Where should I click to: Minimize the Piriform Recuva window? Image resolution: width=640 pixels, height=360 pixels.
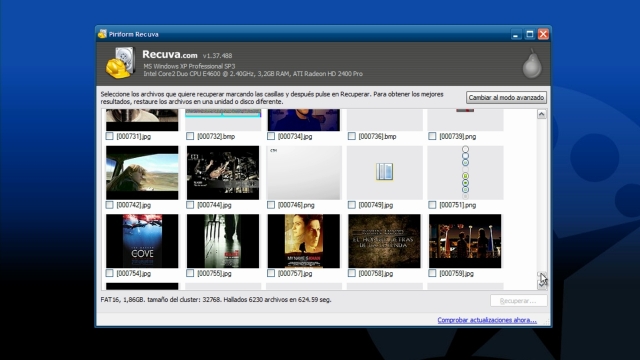pyautogui.click(x=516, y=35)
